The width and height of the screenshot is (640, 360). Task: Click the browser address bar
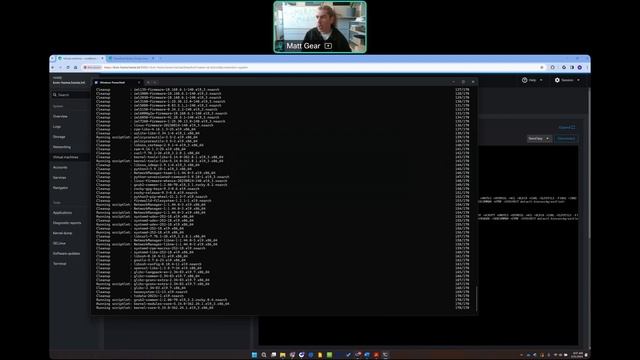click(x=314, y=67)
